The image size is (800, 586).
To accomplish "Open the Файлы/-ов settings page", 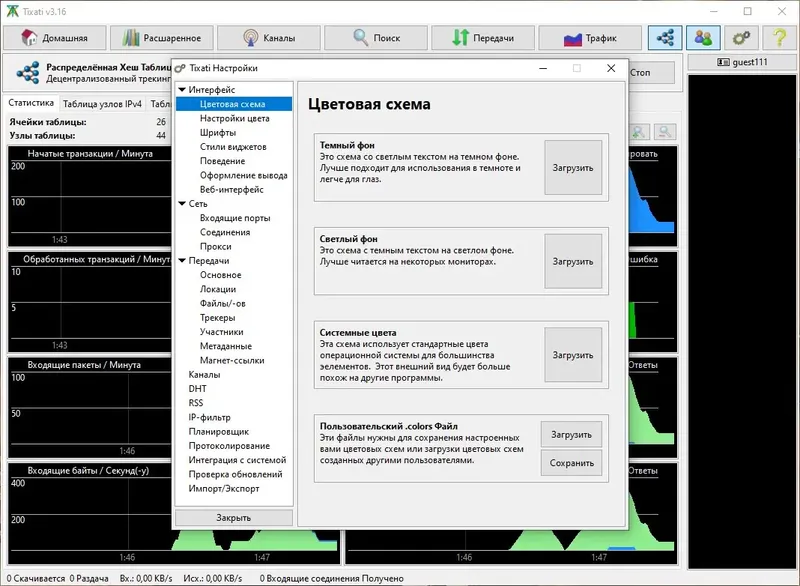I will (222, 303).
